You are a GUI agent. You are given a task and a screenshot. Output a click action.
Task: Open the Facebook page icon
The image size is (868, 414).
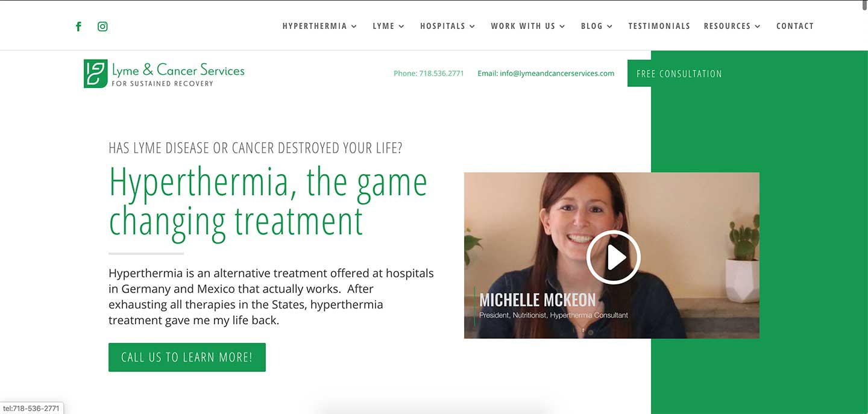pos(78,27)
